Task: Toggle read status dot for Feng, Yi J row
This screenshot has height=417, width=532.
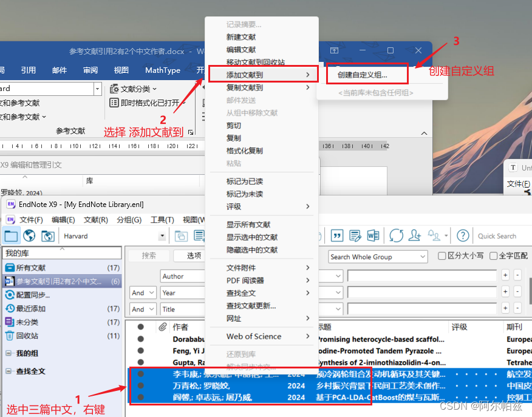Action: [x=140, y=350]
